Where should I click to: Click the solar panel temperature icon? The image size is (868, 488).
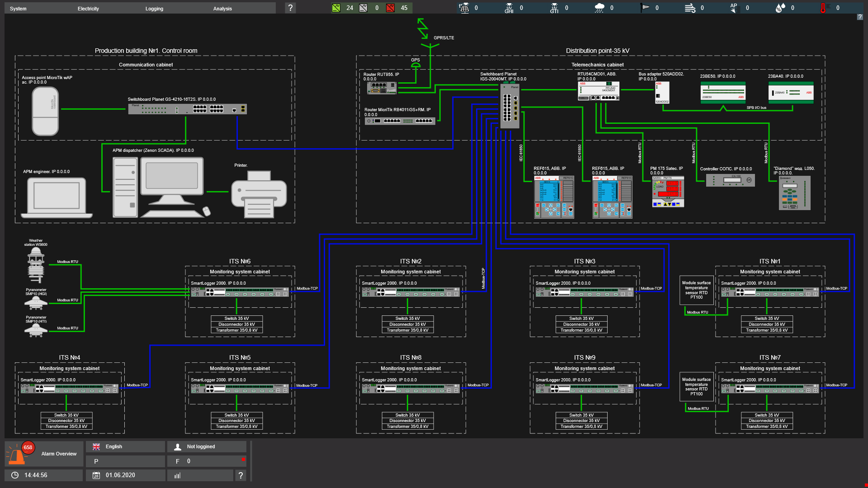[x=464, y=8]
